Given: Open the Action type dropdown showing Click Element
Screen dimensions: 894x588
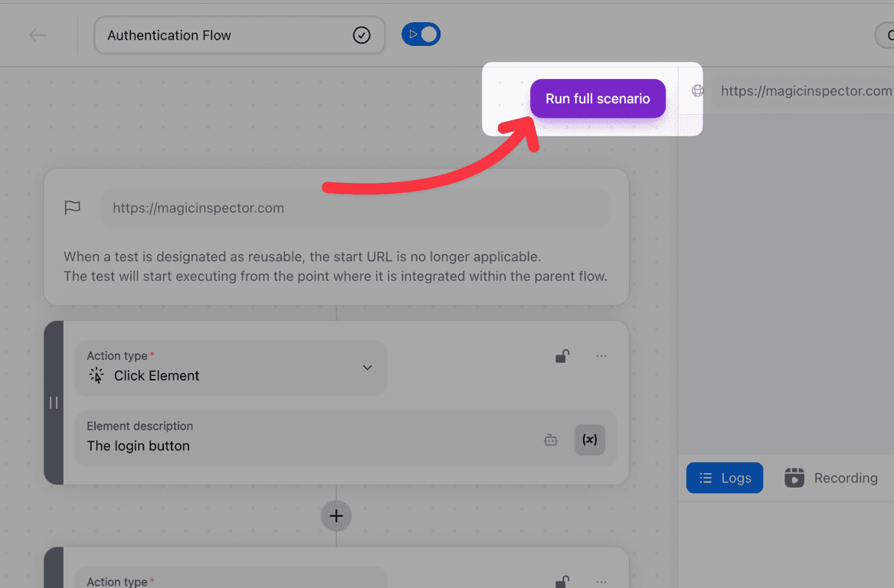Looking at the screenshot, I should 231,367.
